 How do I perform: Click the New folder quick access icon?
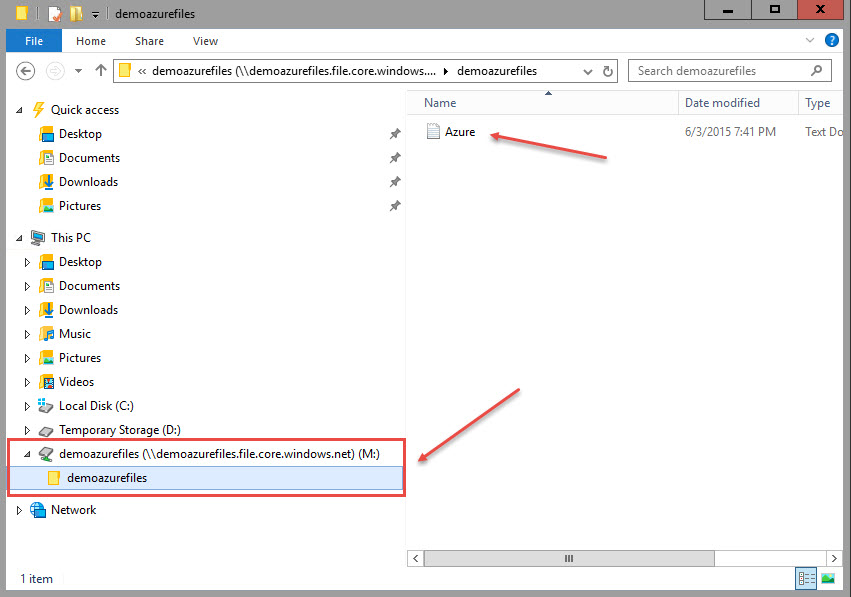76,14
